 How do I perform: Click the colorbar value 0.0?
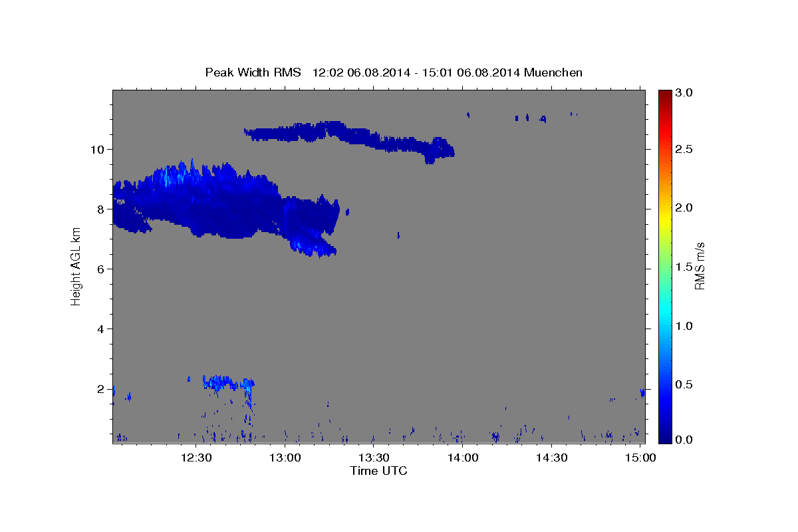tap(686, 440)
